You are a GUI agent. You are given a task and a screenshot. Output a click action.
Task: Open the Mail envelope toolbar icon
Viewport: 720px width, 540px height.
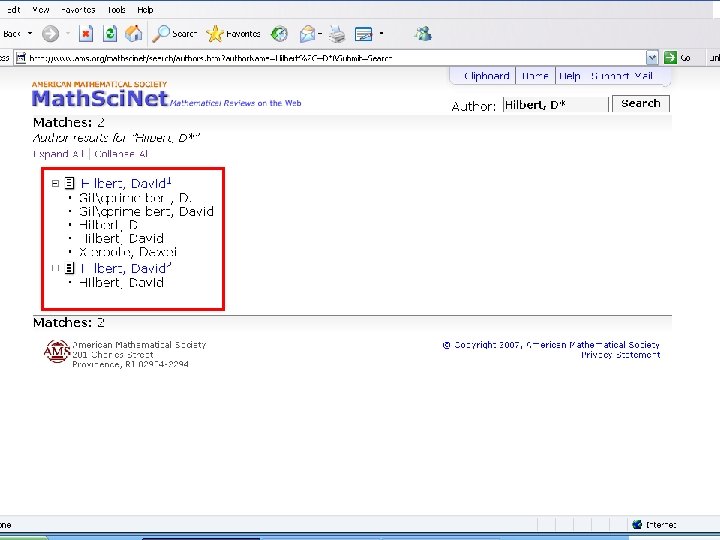307,34
